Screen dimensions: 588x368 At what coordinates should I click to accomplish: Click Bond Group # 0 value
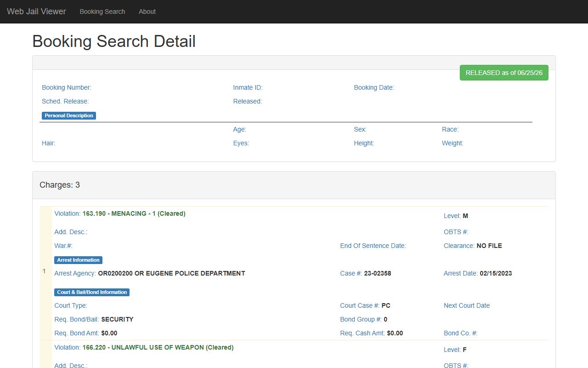coord(385,319)
